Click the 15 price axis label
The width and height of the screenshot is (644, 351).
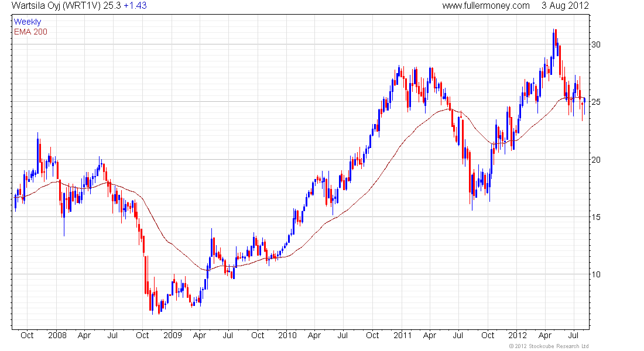click(595, 217)
